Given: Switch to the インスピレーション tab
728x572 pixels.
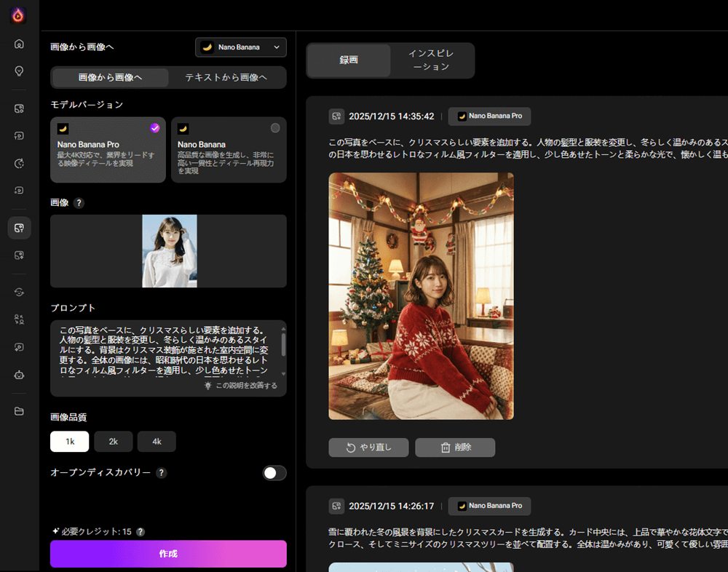Looking at the screenshot, I should (432, 60).
